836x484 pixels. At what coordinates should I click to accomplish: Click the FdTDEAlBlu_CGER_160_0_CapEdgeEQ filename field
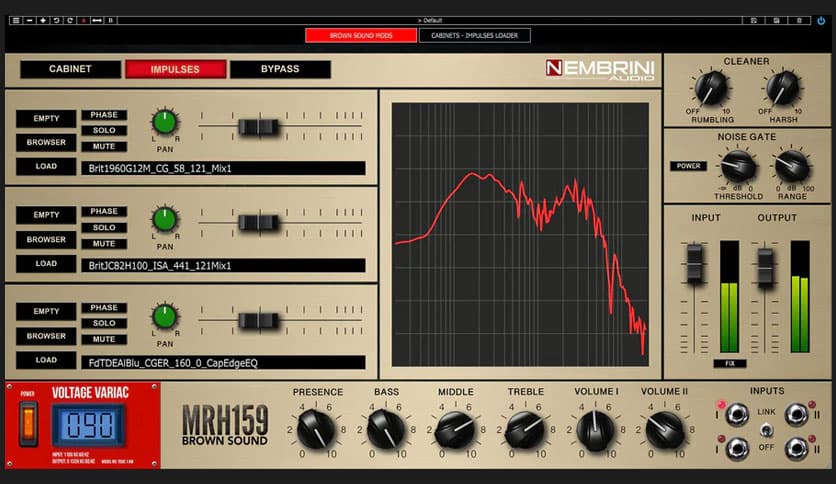223,363
